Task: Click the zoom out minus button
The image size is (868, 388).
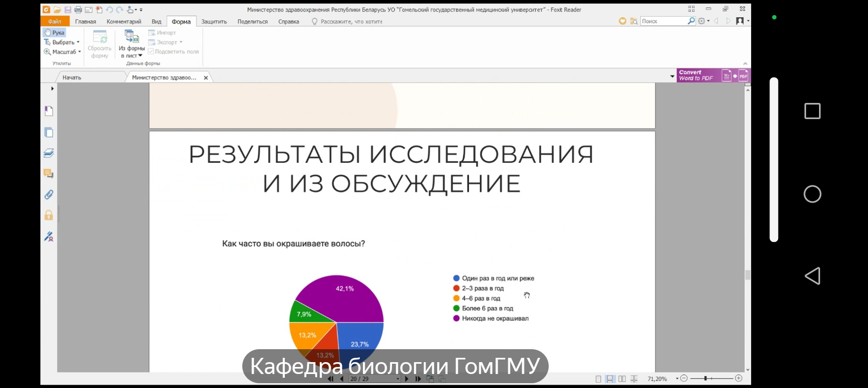Action: (x=684, y=378)
